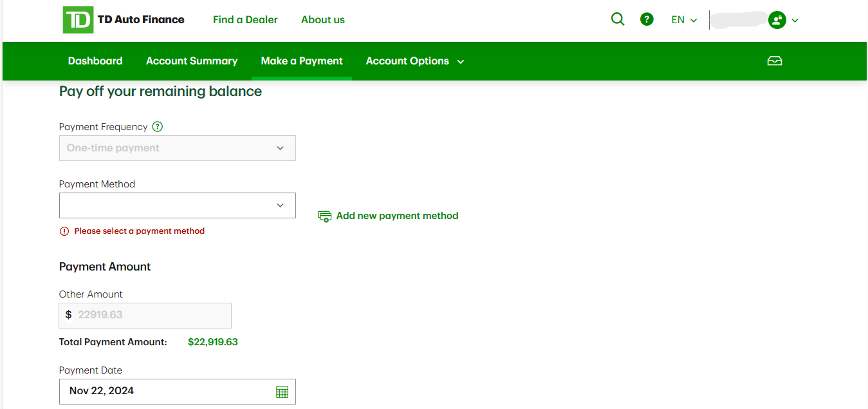Open the search magnifier icon
Image resolution: width=868 pixels, height=409 pixels.
(618, 19)
